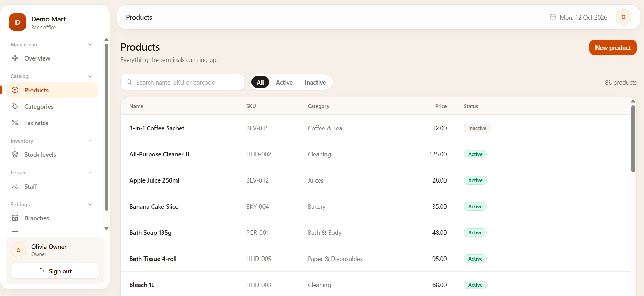
Task: Open Overview via its grid icon
Action: (x=15, y=58)
